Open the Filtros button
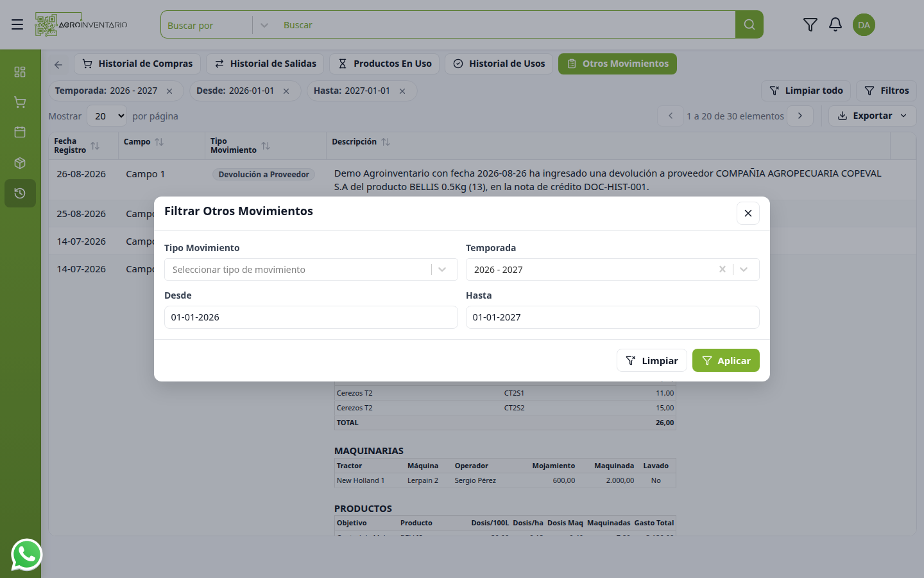The image size is (924, 578). (x=887, y=91)
